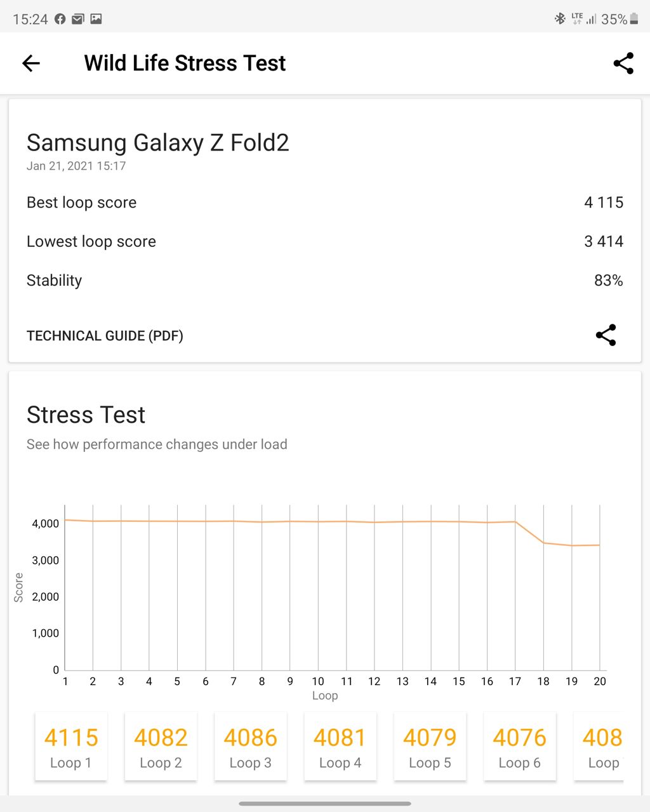The width and height of the screenshot is (650, 812).
Task: Tap the back arrow icon
Action: point(31,63)
